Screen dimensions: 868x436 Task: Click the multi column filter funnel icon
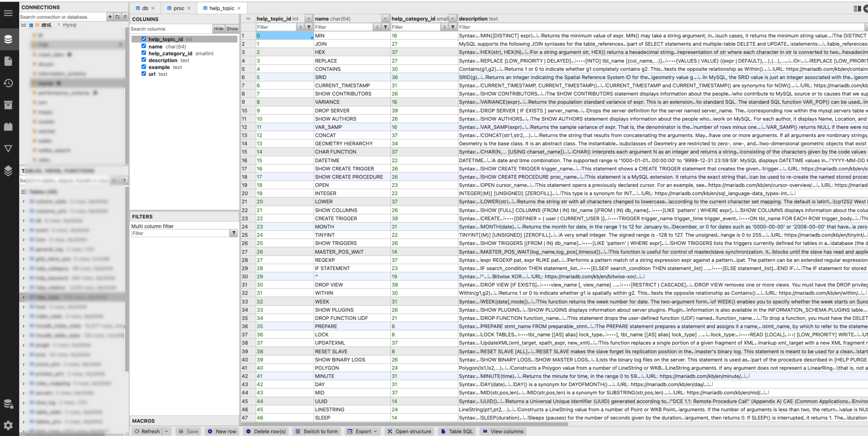coord(234,233)
